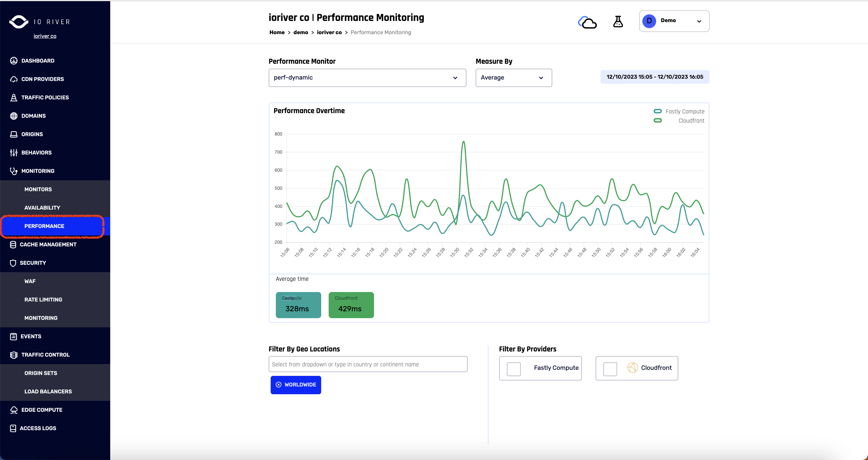Click the Traffic Policies label in sidebar
Image resolution: width=868 pixels, height=460 pixels.
45,97
